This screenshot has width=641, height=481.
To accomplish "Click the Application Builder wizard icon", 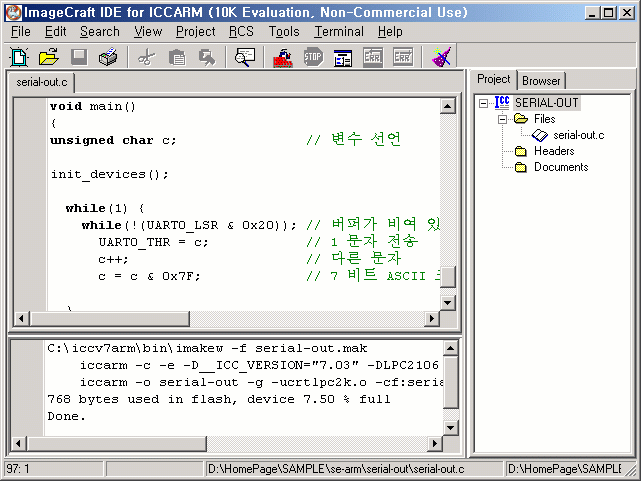I will tap(442, 57).
